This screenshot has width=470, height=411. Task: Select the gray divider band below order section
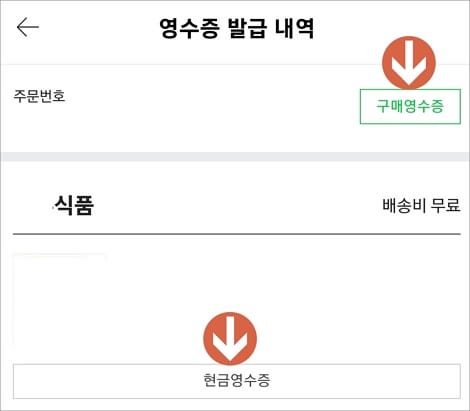(235, 157)
